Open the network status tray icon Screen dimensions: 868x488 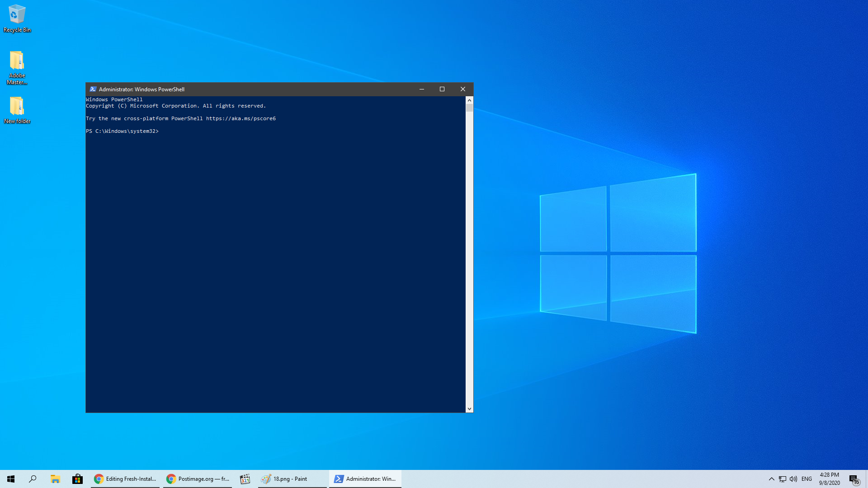click(x=783, y=479)
